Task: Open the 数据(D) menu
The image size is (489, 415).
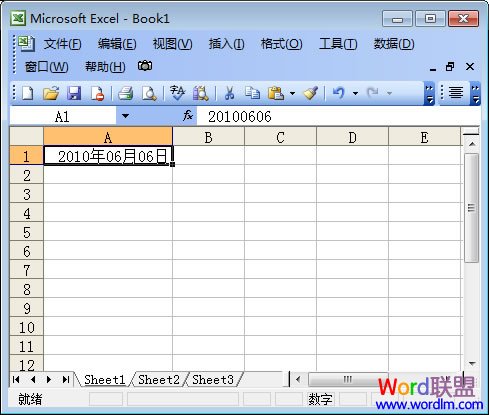Action: coord(394,44)
